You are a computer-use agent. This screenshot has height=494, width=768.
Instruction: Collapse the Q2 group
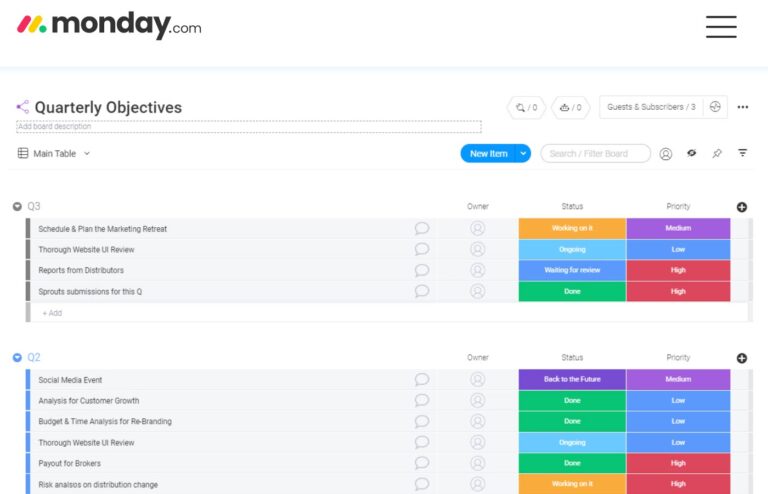[17, 358]
